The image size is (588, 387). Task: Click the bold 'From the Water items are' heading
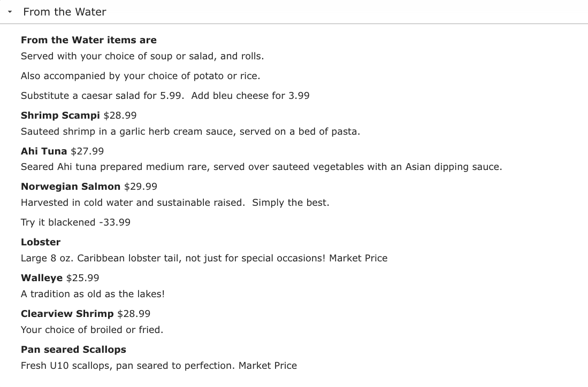(x=89, y=40)
